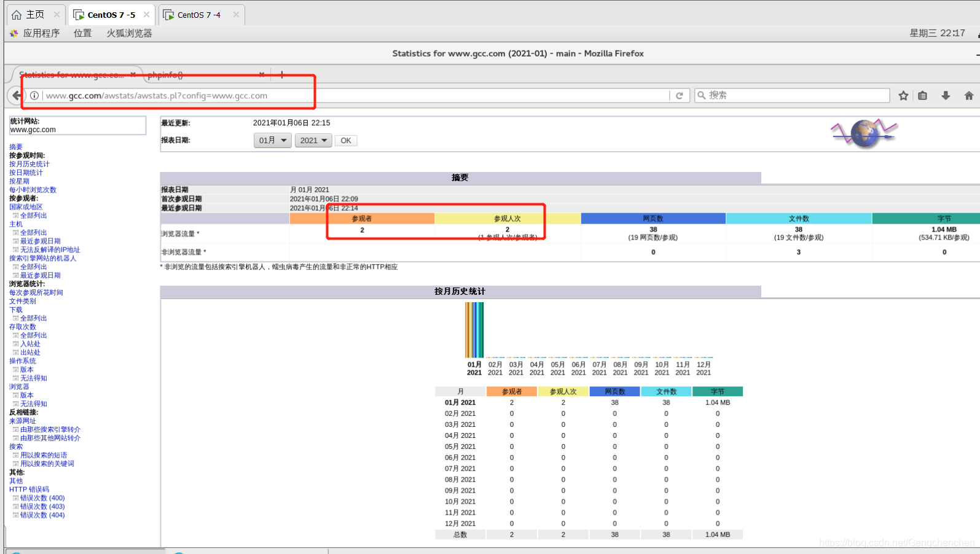The image size is (980, 554).
Task: Open 错误次数 (400) link
Action: tap(42, 498)
